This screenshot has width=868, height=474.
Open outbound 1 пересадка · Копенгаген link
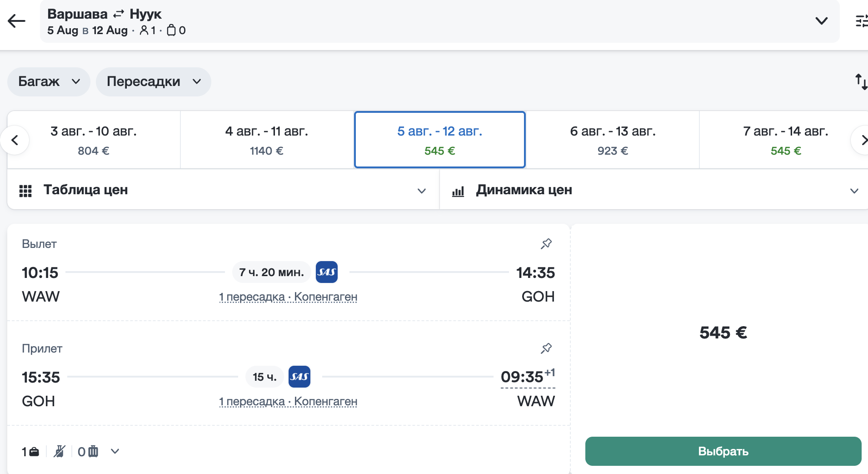pyautogui.click(x=288, y=297)
